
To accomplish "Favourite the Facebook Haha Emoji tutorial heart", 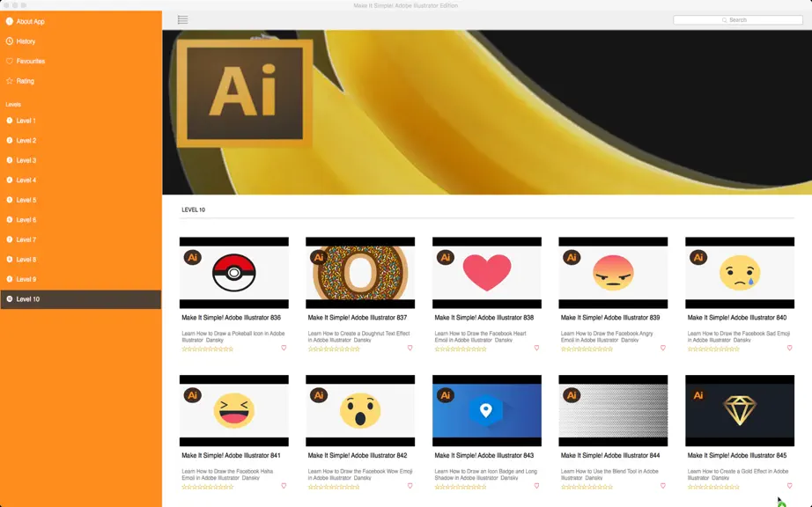I will click(284, 486).
